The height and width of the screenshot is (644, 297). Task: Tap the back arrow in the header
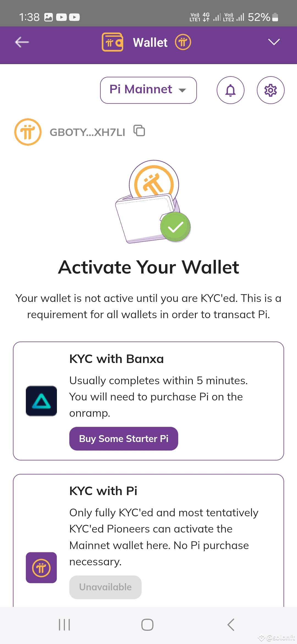click(x=21, y=42)
